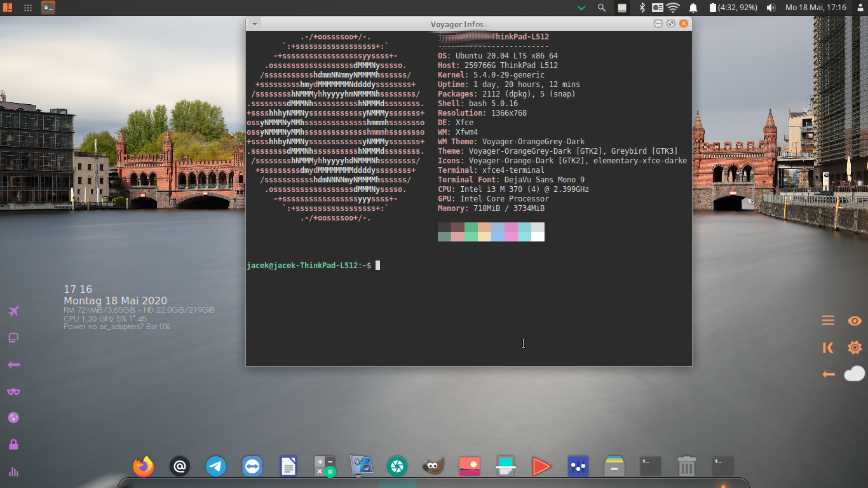
Task: Click the ID card tray icon
Action: 658,8
